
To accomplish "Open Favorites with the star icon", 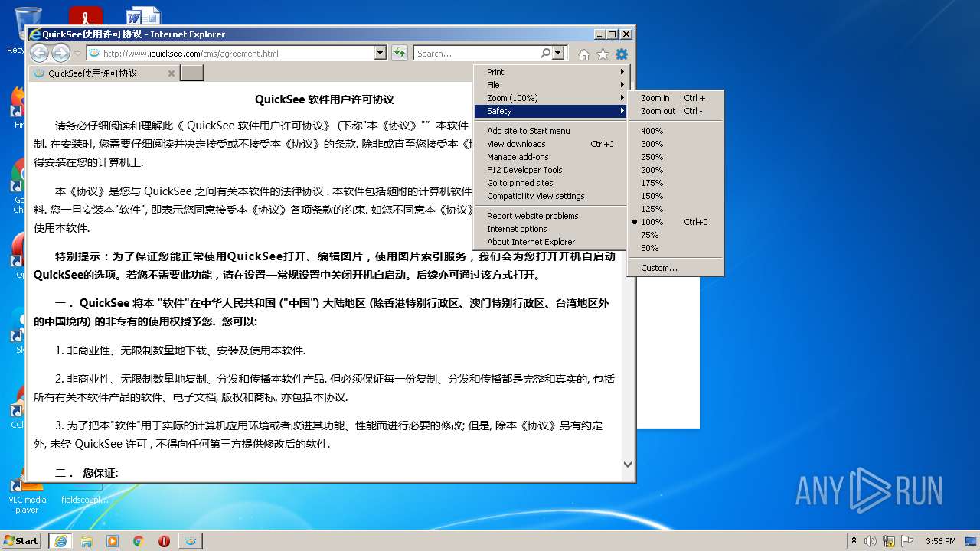I will pyautogui.click(x=603, y=54).
